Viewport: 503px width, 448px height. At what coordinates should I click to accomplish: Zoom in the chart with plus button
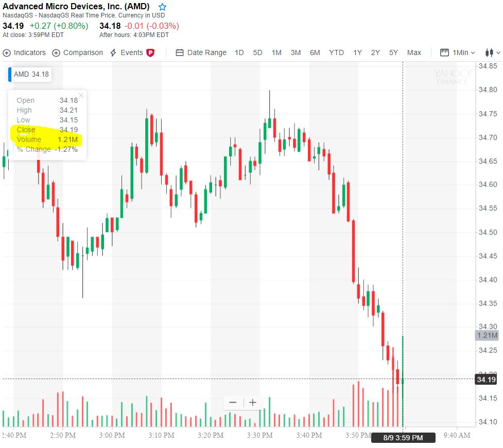coord(253,402)
